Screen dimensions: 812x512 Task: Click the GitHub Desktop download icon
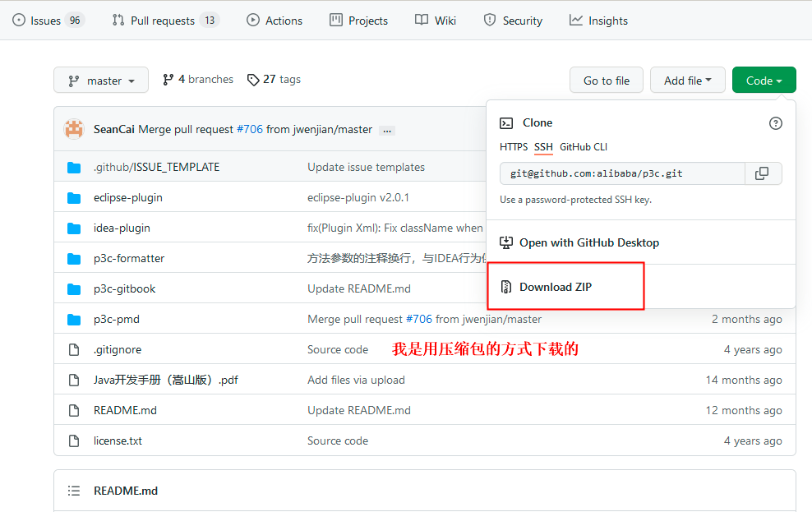click(x=506, y=242)
